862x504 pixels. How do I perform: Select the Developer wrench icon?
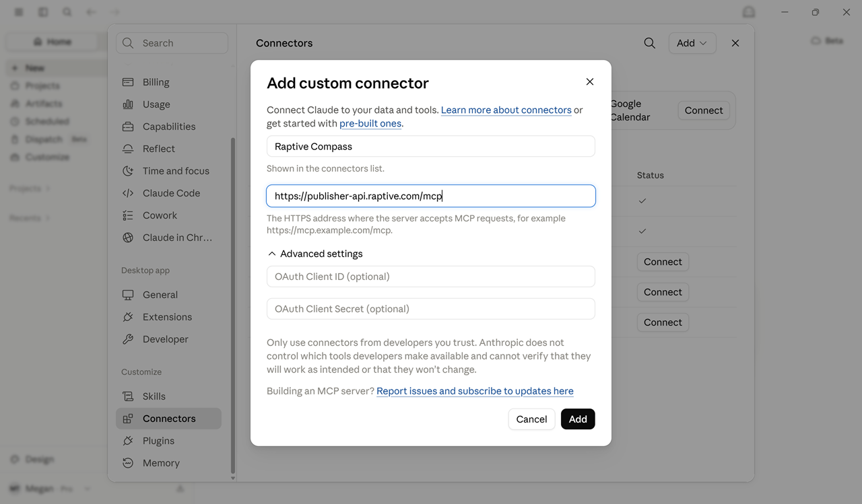[128, 339]
